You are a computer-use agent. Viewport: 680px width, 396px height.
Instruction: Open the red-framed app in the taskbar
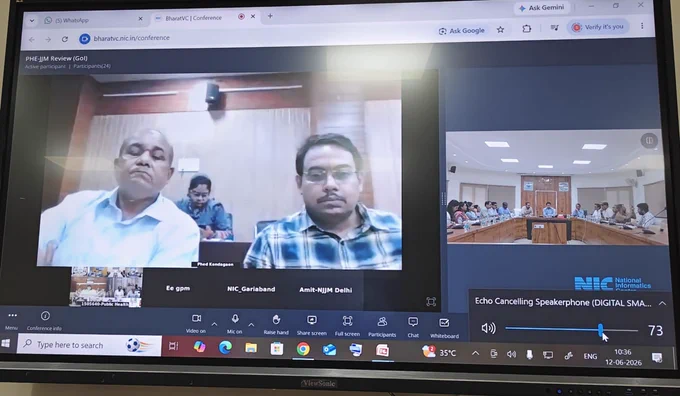[x=382, y=350]
